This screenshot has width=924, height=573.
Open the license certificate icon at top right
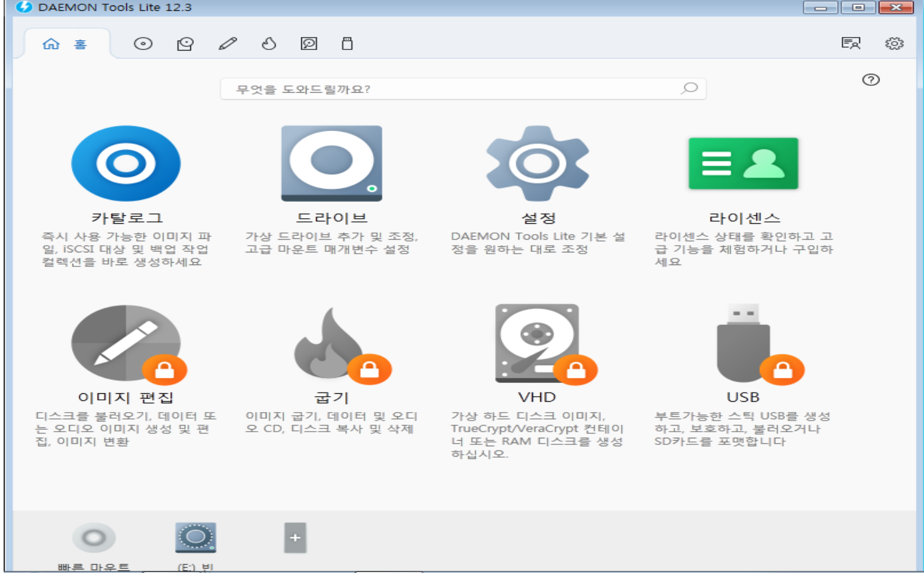click(x=851, y=43)
